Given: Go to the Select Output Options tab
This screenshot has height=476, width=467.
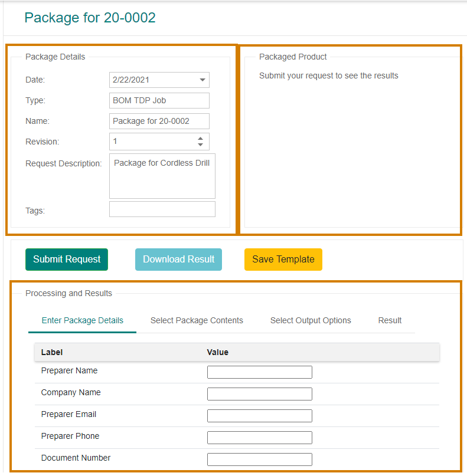Looking at the screenshot, I should tap(311, 320).
